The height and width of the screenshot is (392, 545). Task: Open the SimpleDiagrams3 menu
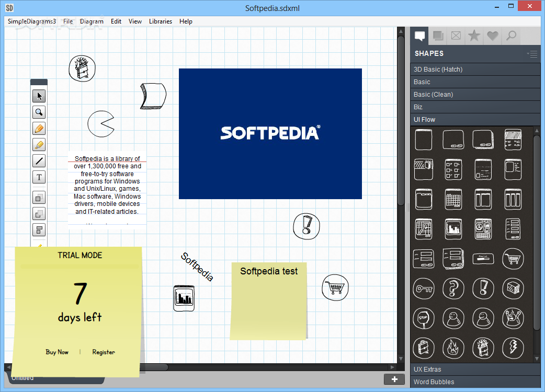pos(31,21)
